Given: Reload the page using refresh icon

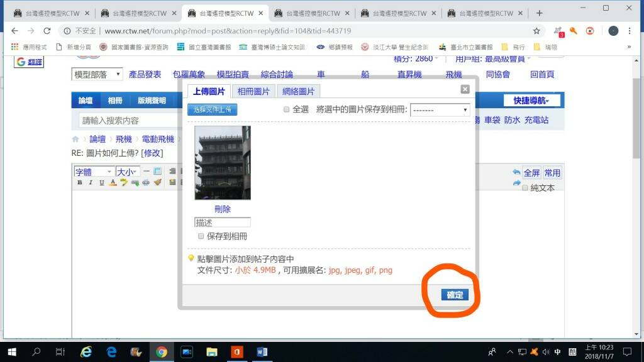Looking at the screenshot, I should [47, 31].
